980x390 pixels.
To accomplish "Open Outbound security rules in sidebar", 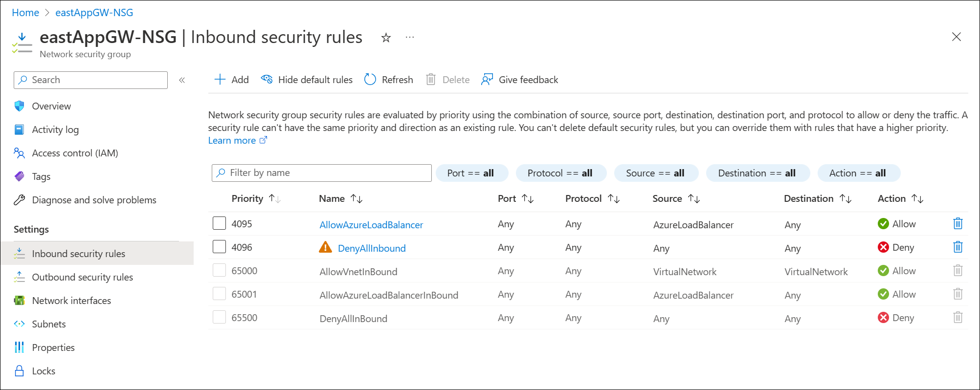I will pos(82,277).
